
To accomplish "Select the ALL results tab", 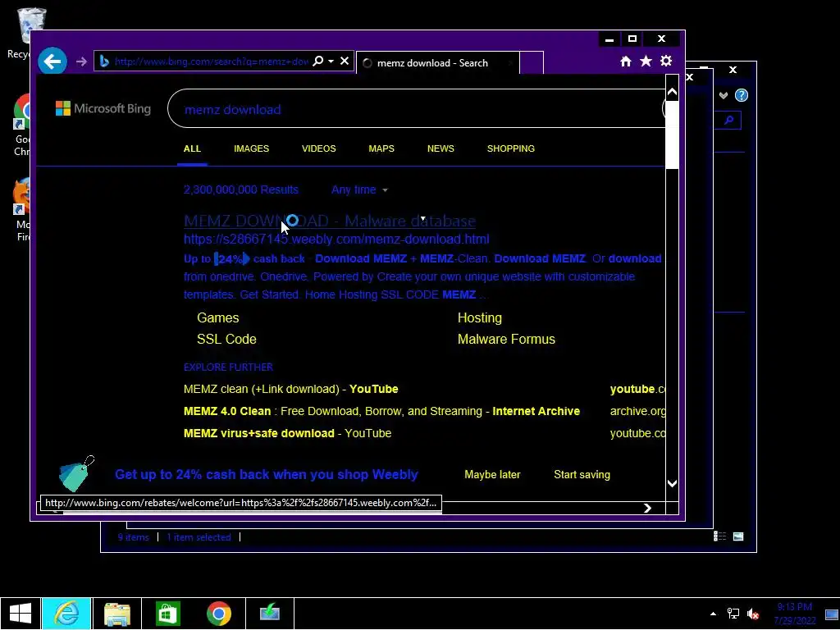I will (192, 148).
